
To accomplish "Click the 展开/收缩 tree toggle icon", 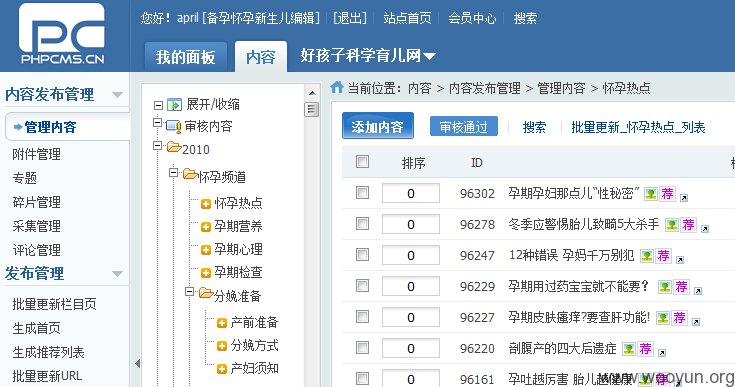I will (174, 104).
